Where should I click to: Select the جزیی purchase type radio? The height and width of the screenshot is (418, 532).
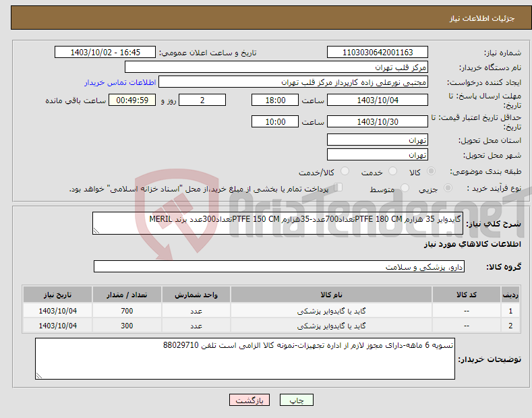pos(448,188)
